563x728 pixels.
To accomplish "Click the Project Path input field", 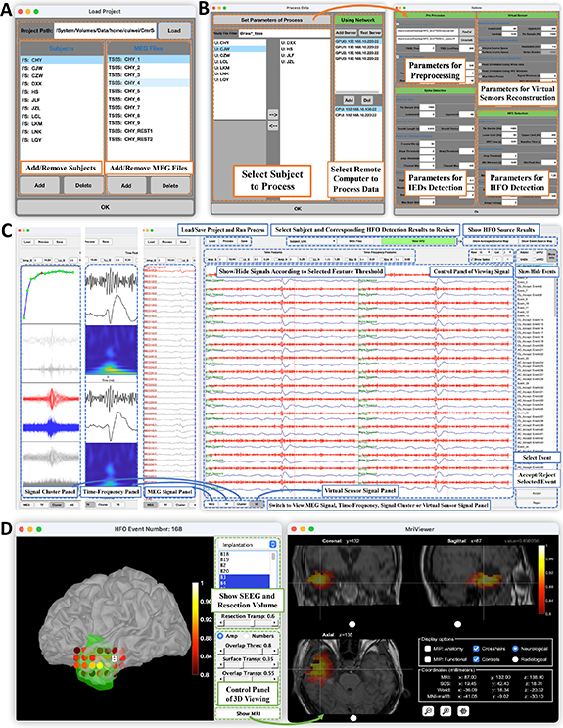I will [x=105, y=31].
